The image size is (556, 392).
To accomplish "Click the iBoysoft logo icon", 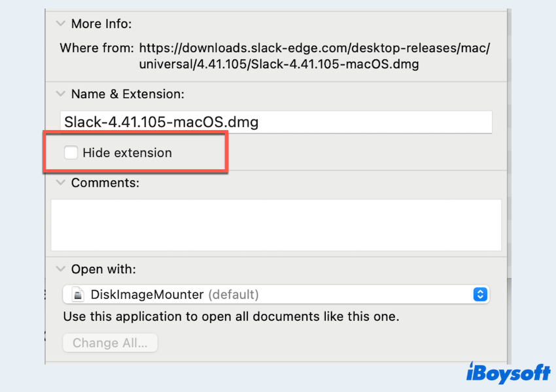I will [x=473, y=372].
